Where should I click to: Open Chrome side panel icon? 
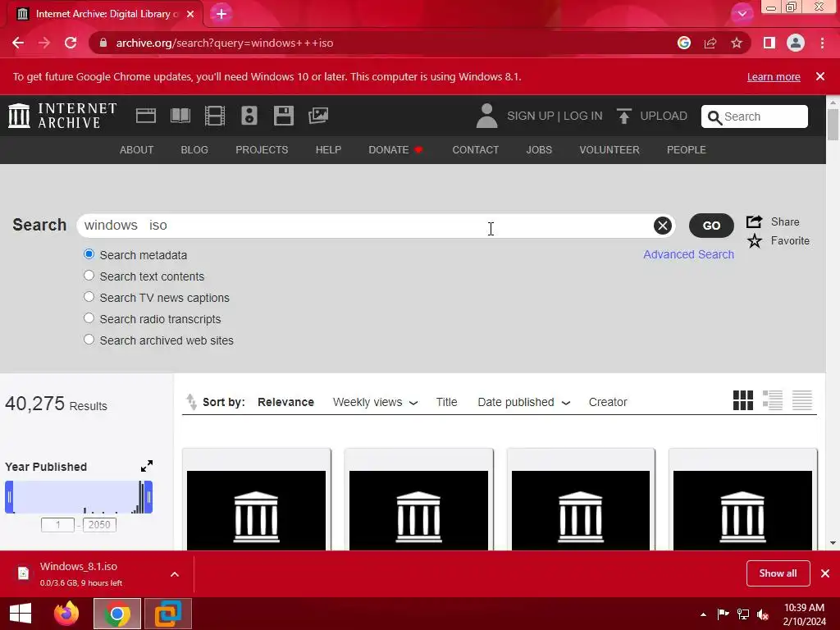pyautogui.click(x=769, y=43)
